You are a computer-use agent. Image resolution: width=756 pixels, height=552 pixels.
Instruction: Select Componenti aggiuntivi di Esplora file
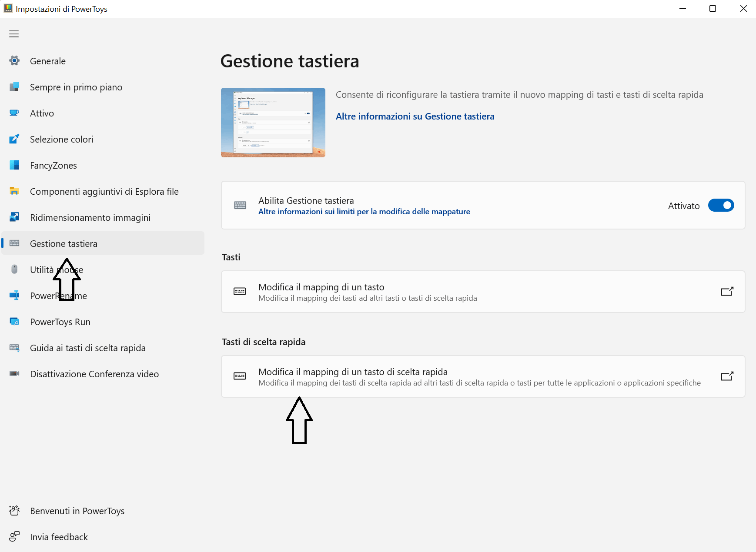pyautogui.click(x=103, y=191)
